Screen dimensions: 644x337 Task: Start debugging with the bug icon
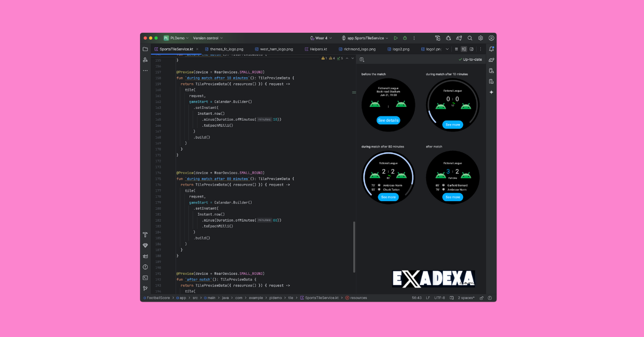(404, 38)
